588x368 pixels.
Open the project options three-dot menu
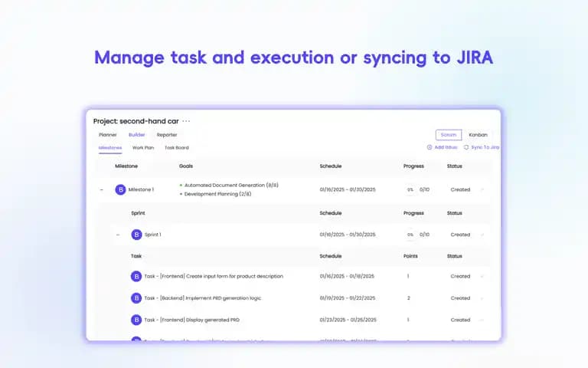[x=186, y=121]
